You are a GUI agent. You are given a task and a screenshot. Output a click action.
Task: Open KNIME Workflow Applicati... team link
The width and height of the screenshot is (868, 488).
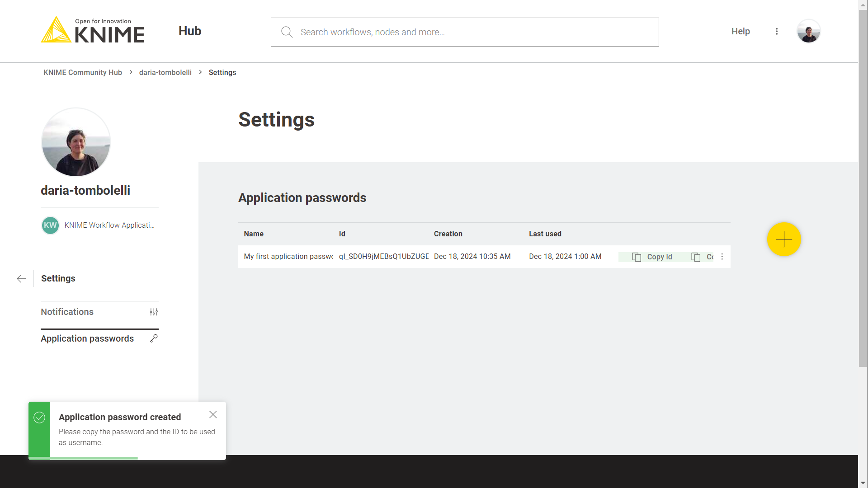click(109, 225)
